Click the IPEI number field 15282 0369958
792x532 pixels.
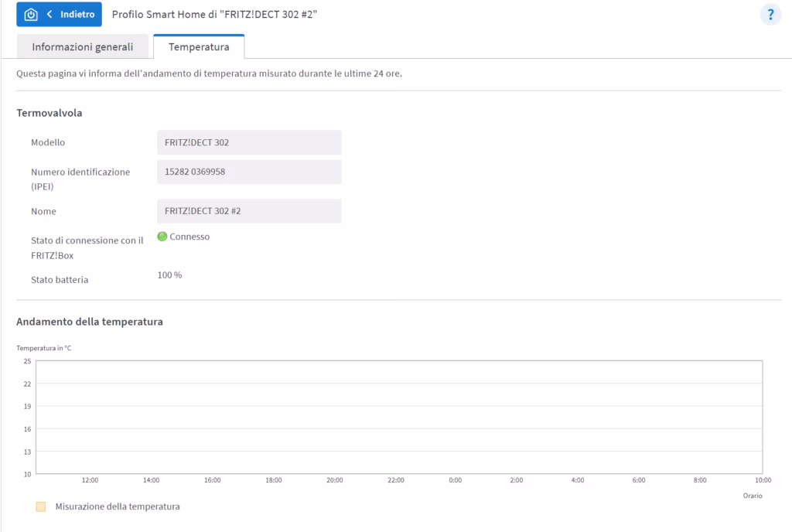pyautogui.click(x=249, y=172)
